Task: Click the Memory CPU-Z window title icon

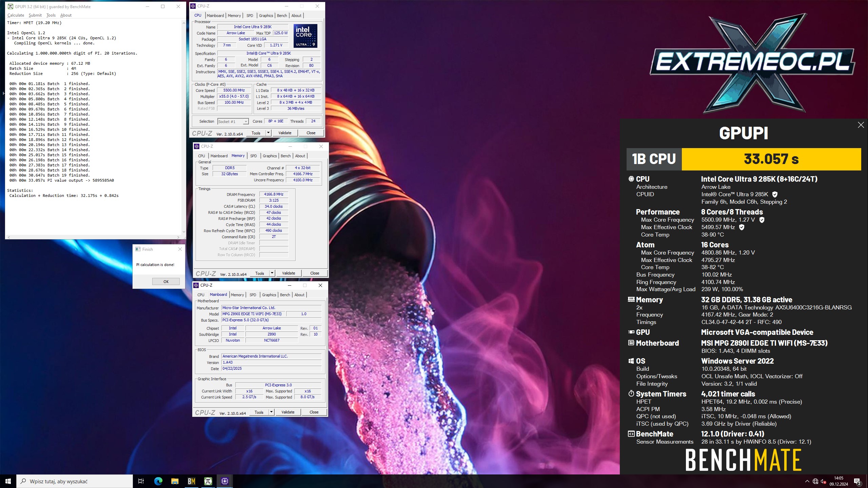Action: (197, 146)
